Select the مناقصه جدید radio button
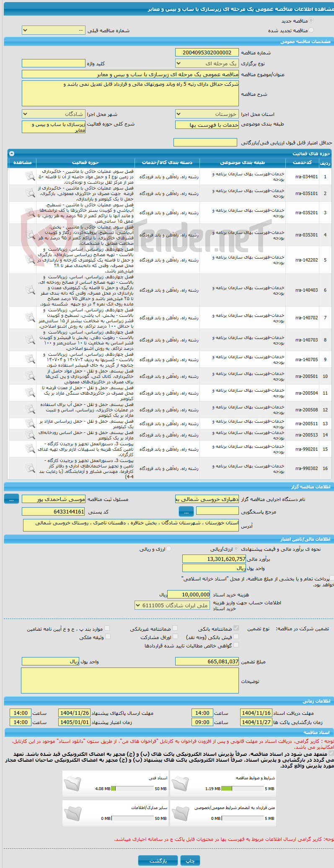Viewport: 334px width, 868px height. pos(311,21)
